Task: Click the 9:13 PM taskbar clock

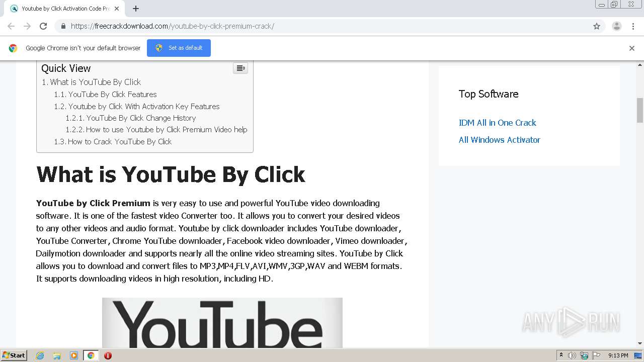Action: click(x=618, y=355)
